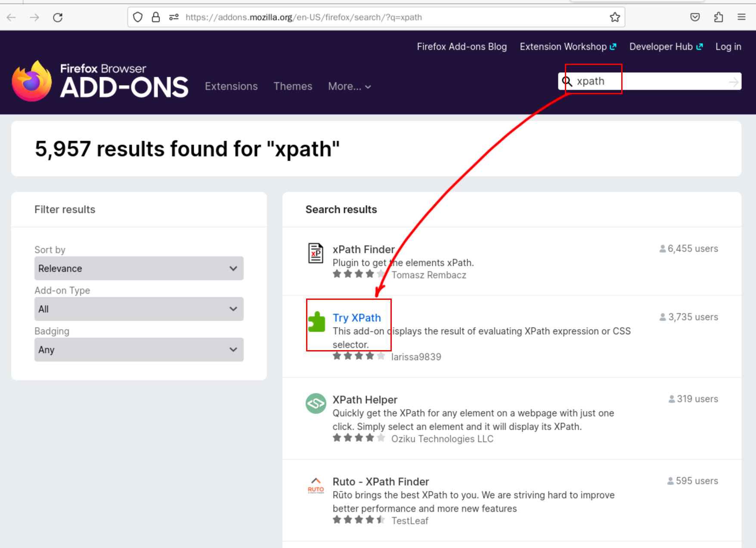Reload the current page

[x=58, y=17]
